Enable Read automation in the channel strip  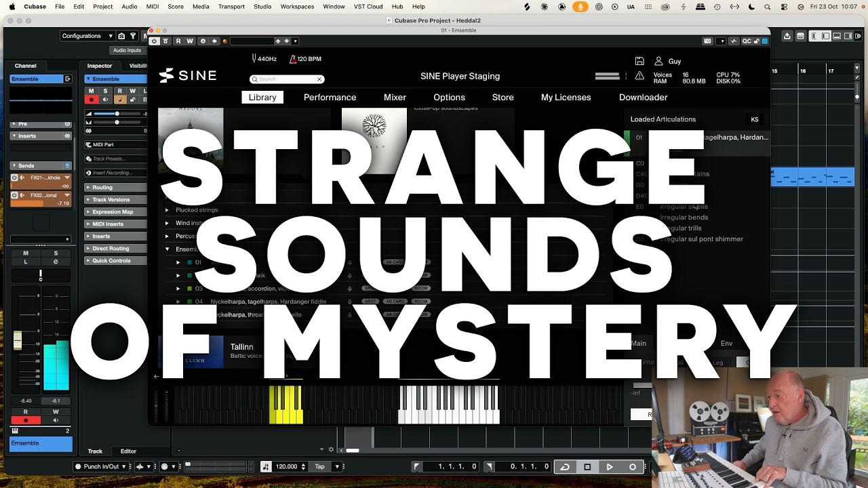click(26, 412)
